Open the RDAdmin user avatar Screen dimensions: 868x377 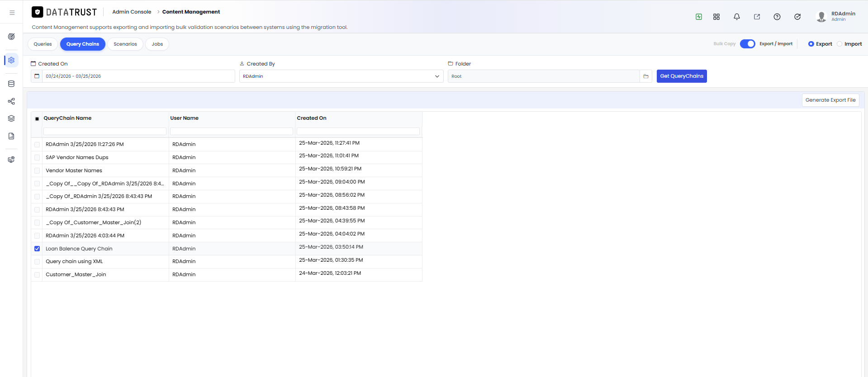821,17
